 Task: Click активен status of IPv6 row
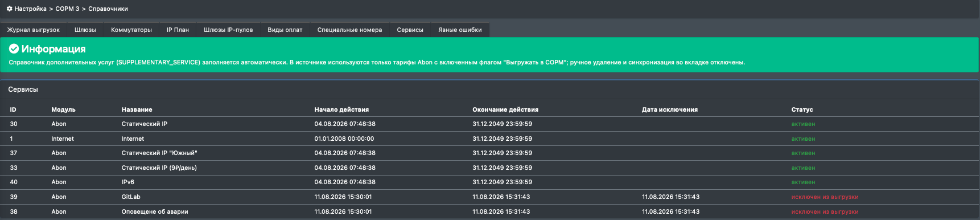803,182
